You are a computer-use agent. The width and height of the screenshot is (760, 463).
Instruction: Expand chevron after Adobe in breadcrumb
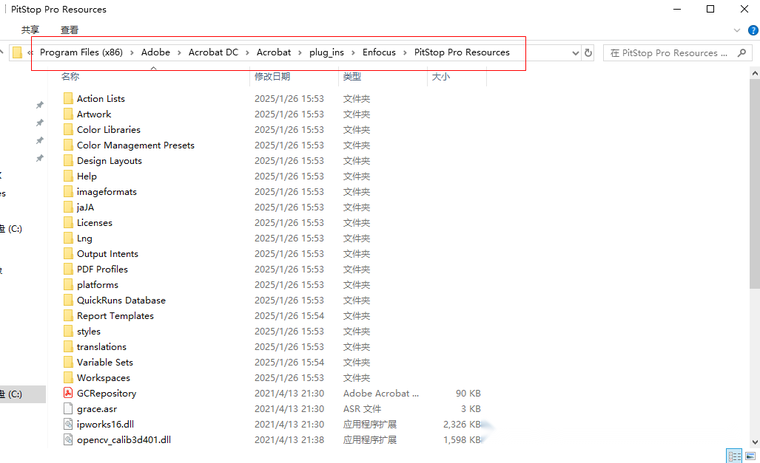[179, 53]
